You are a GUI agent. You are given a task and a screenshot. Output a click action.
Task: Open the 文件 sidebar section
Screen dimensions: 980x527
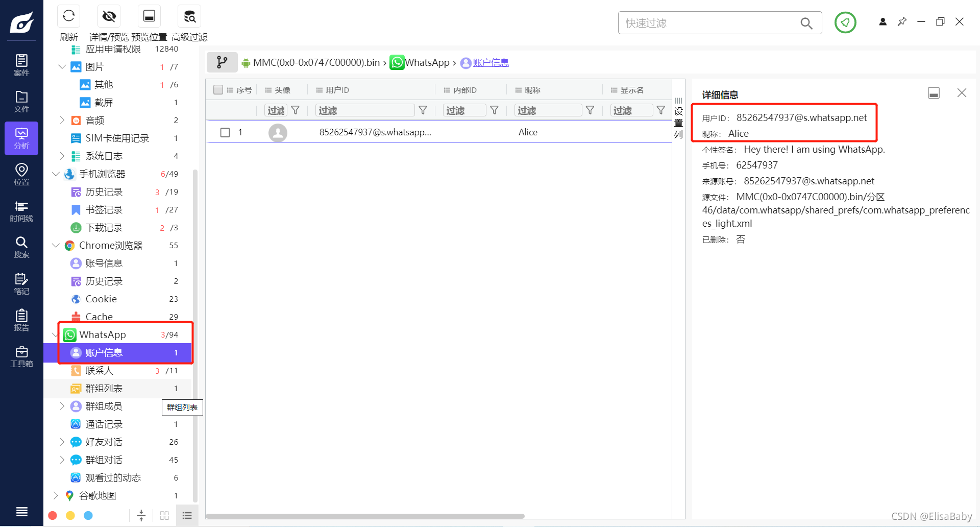(21, 102)
